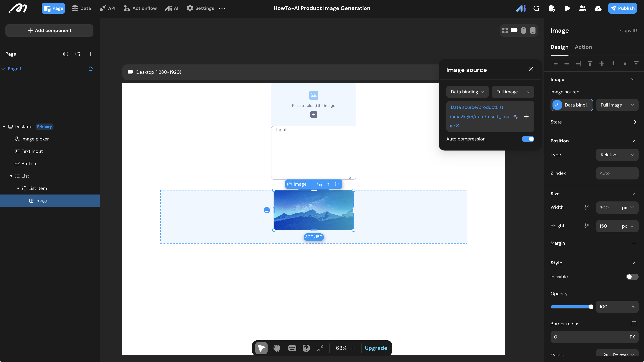Open the help question mark icon
This screenshot has width=644, height=362.
(x=306, y=348)
